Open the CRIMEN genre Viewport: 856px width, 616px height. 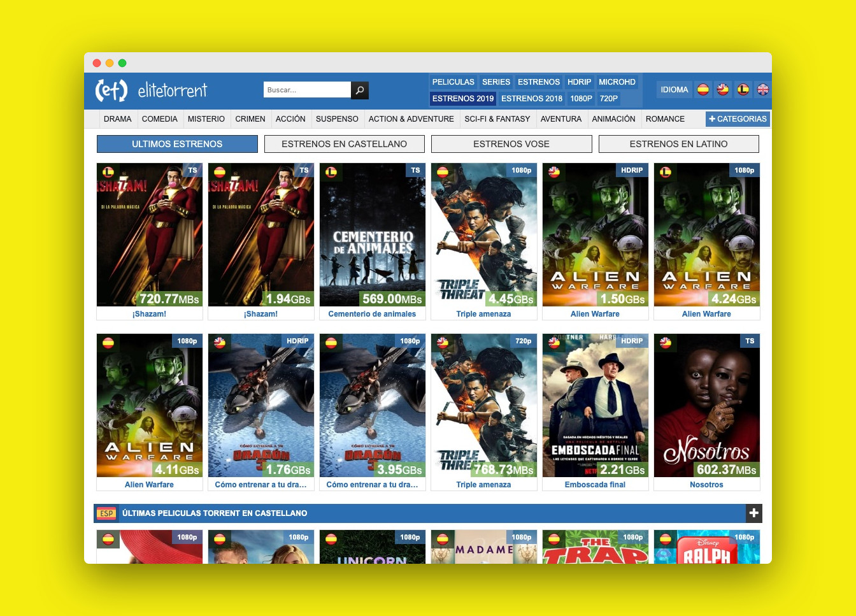click(250, 119)
